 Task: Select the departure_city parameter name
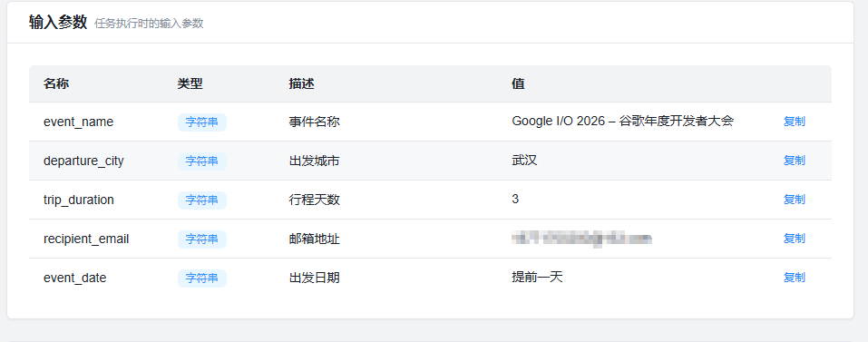[x=83, y=161]
